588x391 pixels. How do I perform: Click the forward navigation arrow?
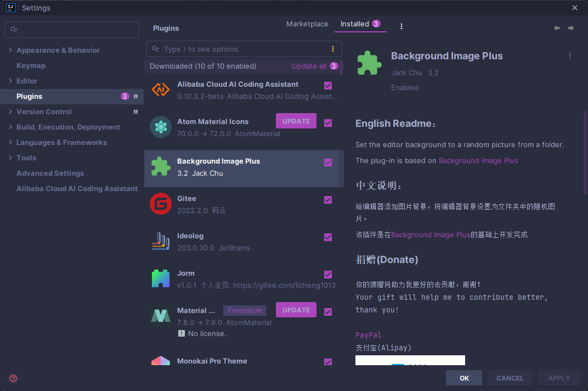[571, 28]
